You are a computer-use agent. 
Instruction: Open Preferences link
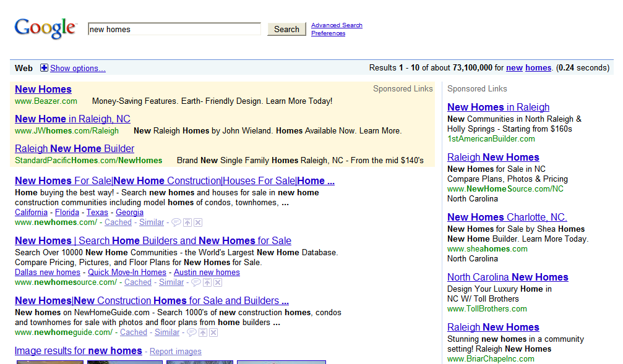(x=328, y=33)
